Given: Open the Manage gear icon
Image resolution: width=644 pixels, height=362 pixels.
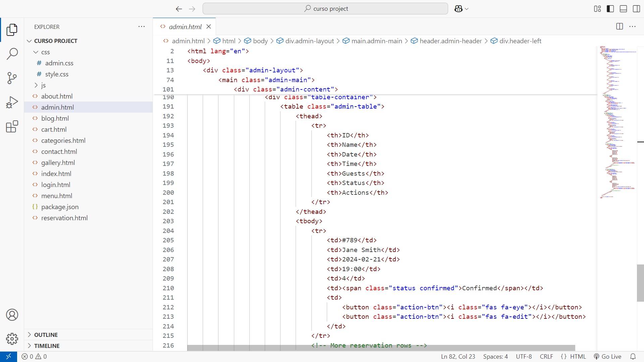Looking at the screenshot, I should [x=12, y=339].
